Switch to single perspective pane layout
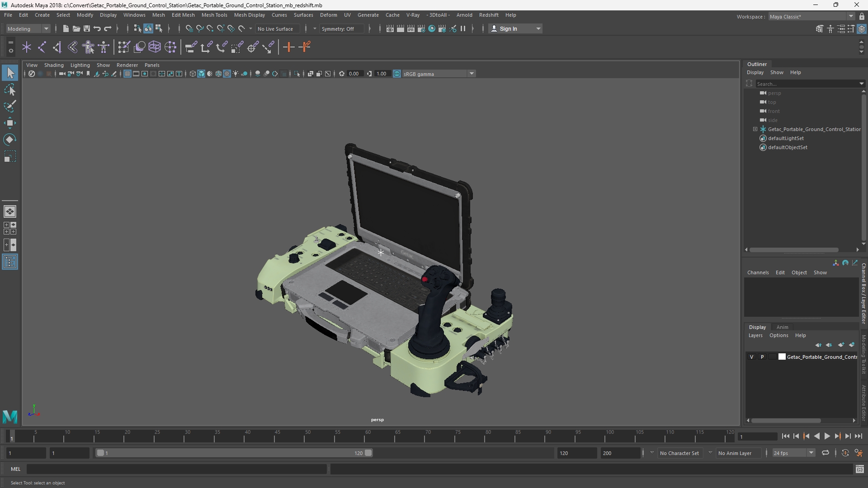868x488 pixels. click(10, 211)
